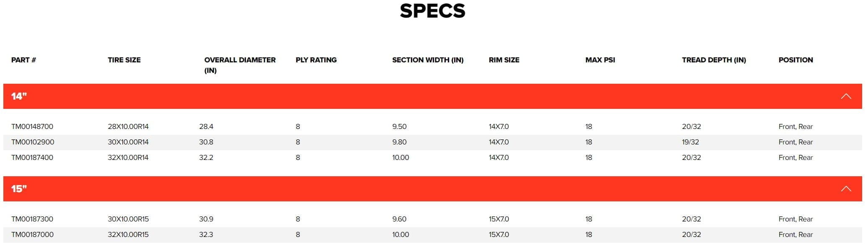Click the PLY RATING column header
Viewport: 868px width, 247px height.
(x=315, y=60)
